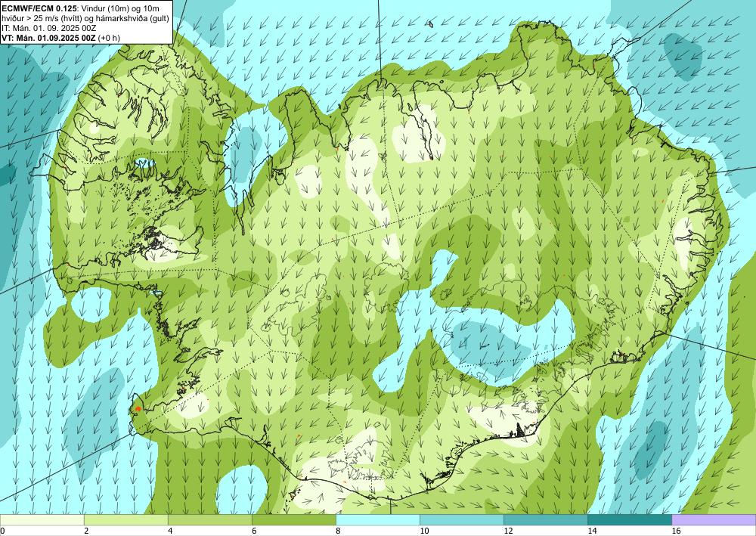This screenshot has height=536, width=756.
Task: Click the legend value label '12'
Action: (508, 531)
